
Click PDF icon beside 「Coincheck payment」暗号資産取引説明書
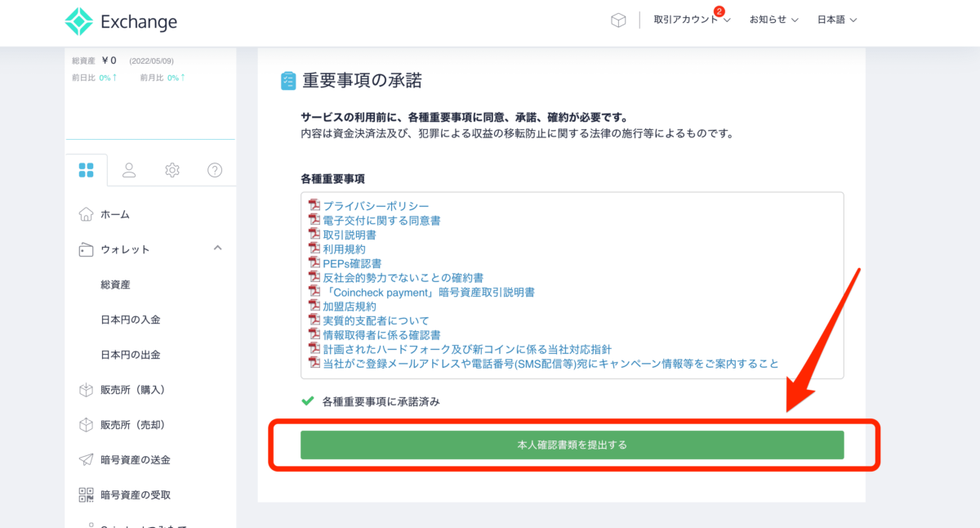click(314, 291)
